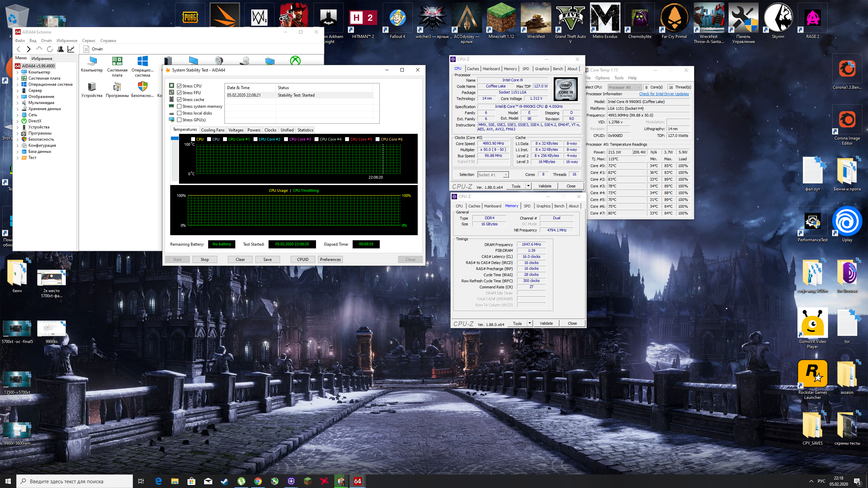This screenshot has height=488, width=868.
Task: Click the user profile toolbar icon
Action: click(x=60, y=49)
